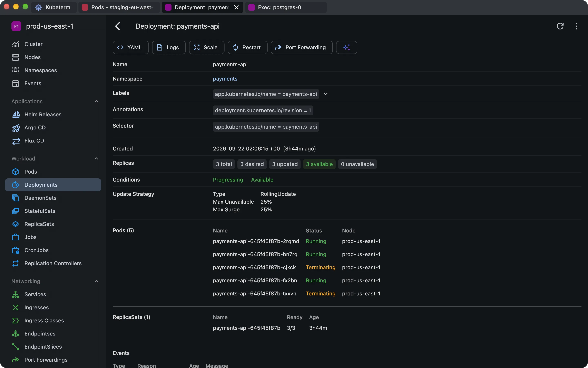Open pod payments-api-645f45f87b-txxvh

pos(254,294)
